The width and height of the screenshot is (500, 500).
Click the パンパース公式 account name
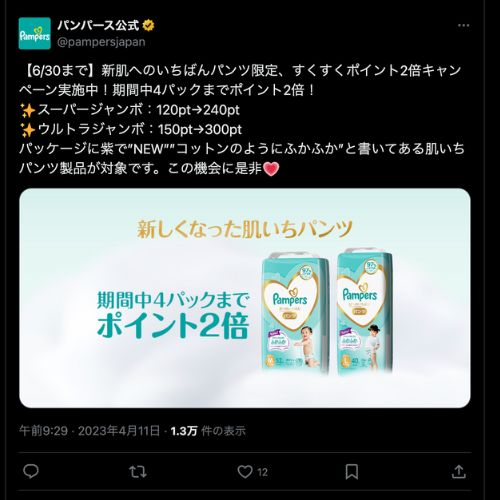point(98,25)
